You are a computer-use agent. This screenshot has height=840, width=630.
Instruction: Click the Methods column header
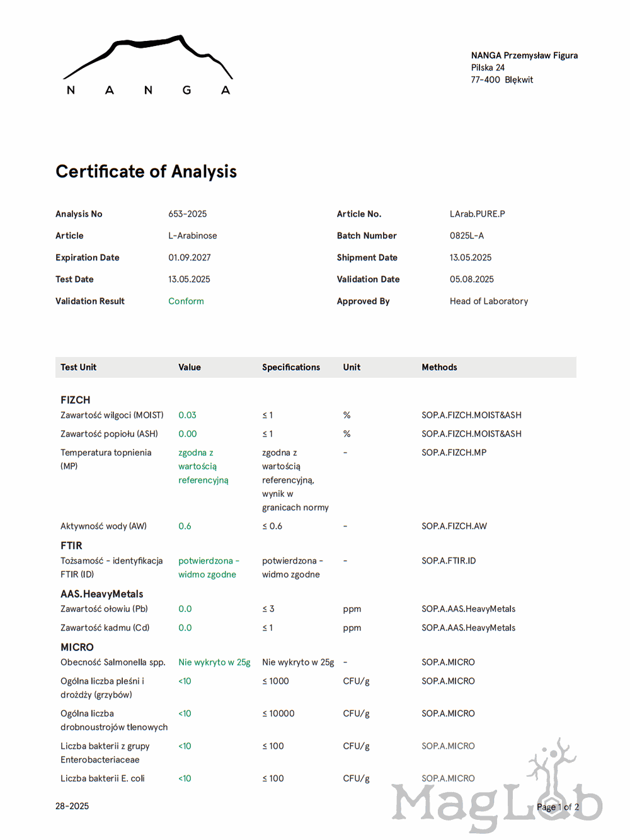[439, 367]
